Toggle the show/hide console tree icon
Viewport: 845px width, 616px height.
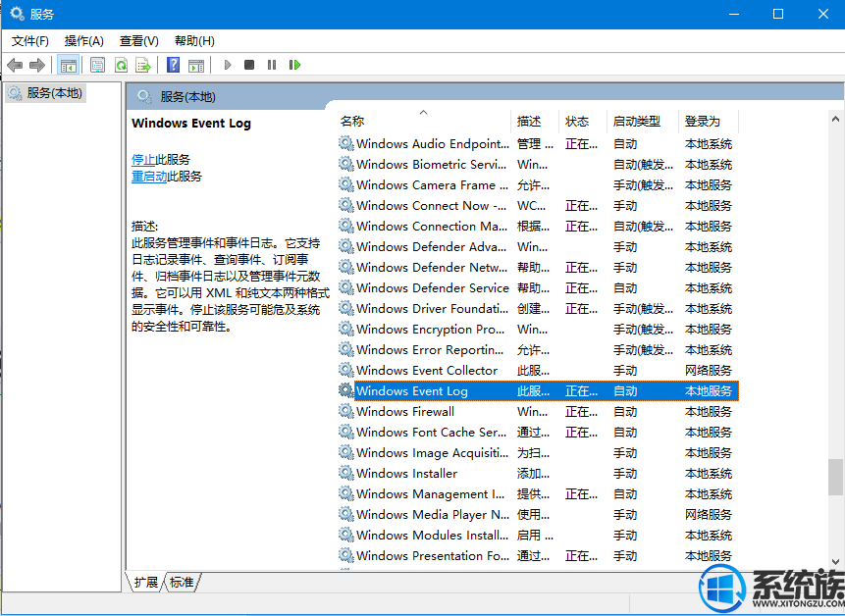69,65
